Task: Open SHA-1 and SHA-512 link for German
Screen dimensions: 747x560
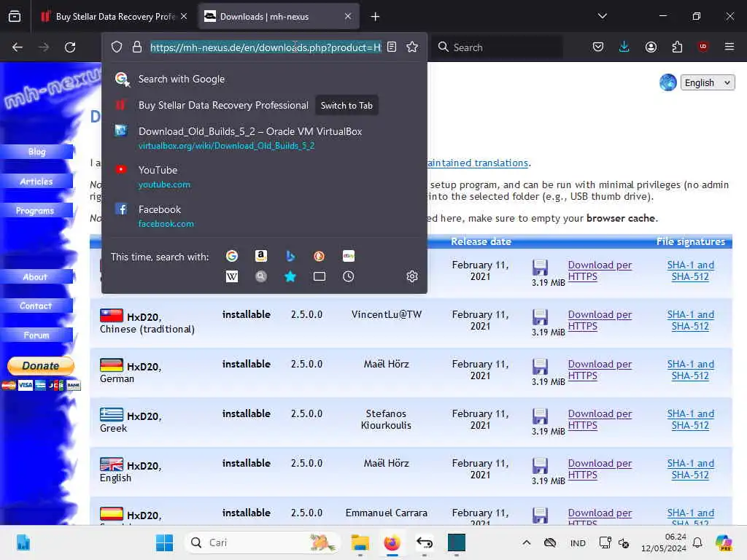Action: 690,370
